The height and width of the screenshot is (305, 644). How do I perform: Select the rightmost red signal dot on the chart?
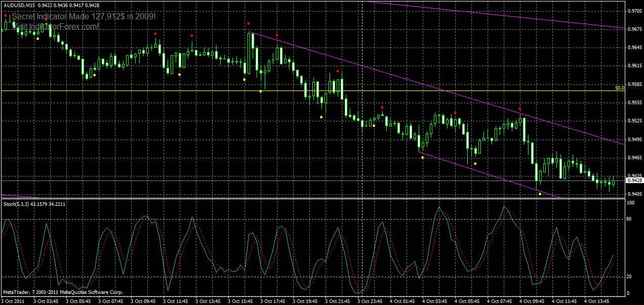tap(519, 108)
